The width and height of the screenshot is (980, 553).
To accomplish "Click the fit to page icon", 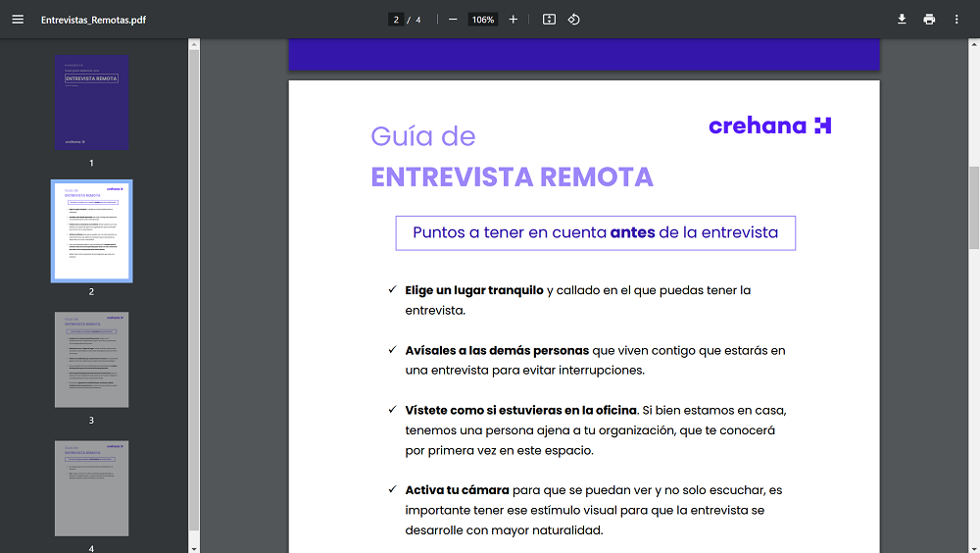I will (x=549, y=20).
